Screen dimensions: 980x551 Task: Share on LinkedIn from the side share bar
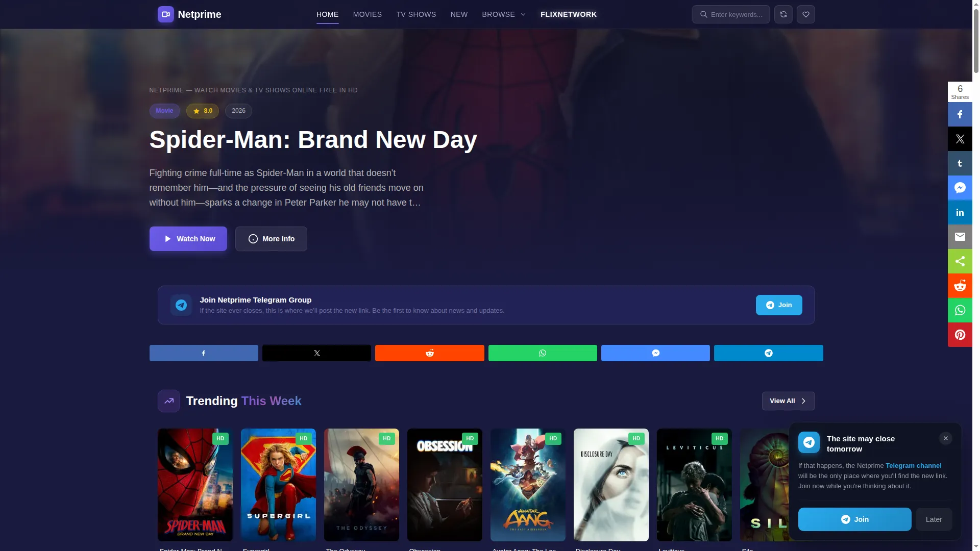click(x=960, y=212)
